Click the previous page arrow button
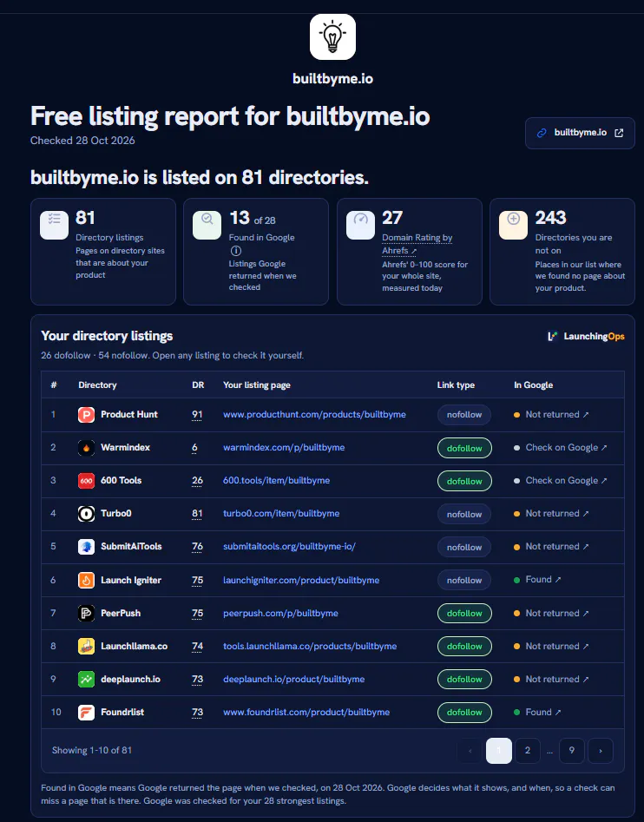This screenshot has width=644, height=822. 470,750
